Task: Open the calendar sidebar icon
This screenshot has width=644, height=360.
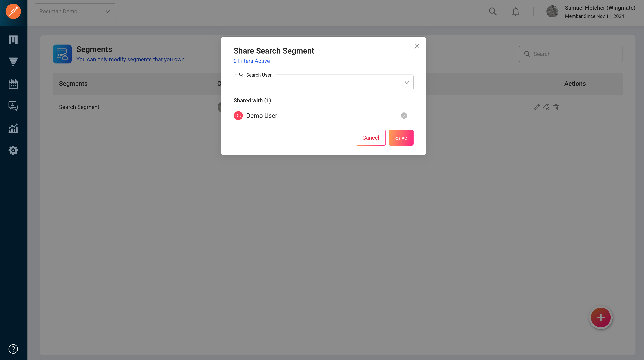Action: (13, 84)
